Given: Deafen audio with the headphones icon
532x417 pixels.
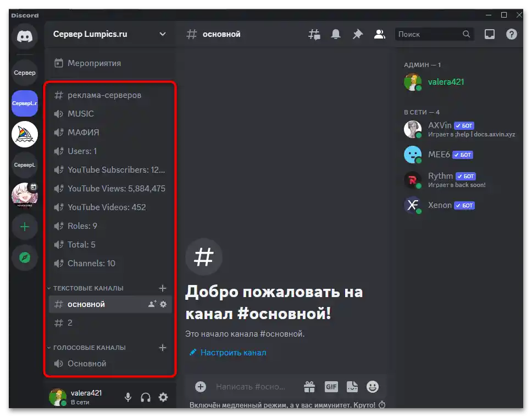Looking at the screenshot, I should click(x=145, y=397).
